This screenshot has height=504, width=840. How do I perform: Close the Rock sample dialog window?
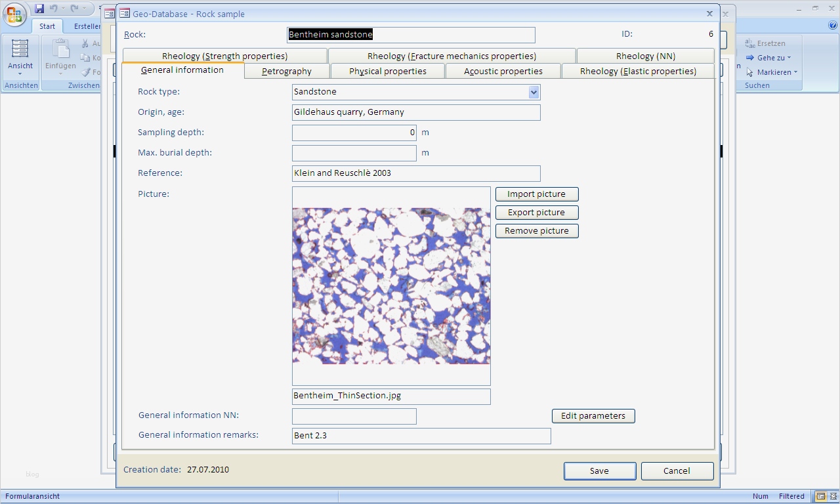[x=709, y=13]
